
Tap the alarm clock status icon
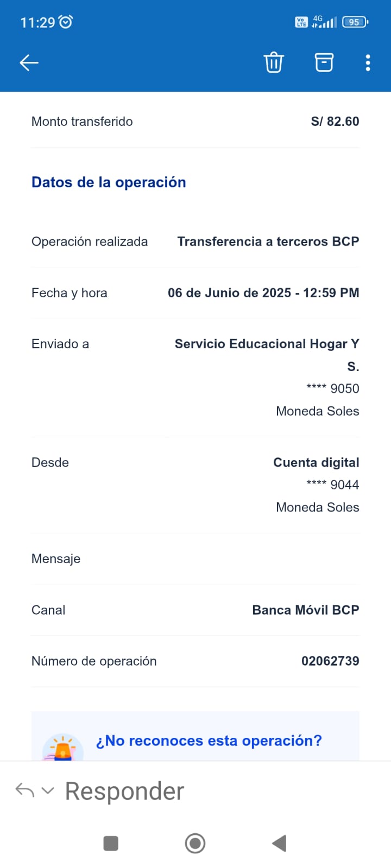(x=66, y=22)
